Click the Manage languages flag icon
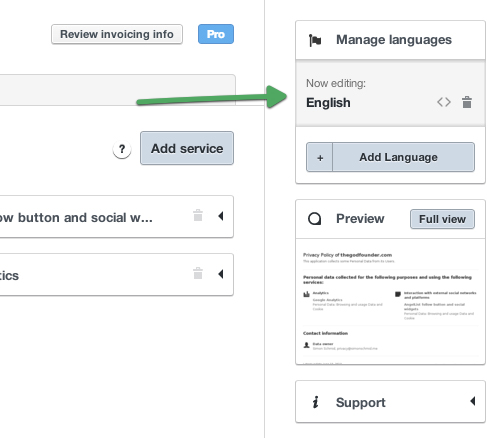The height and width of the screenshot is (438, 504). 315,40
